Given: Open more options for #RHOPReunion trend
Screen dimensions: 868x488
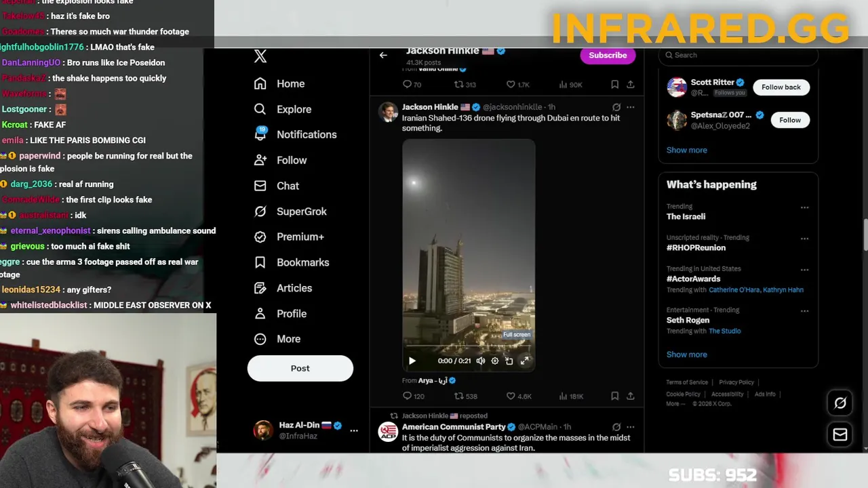Looking at the screenshot, I should coord(804,239).
